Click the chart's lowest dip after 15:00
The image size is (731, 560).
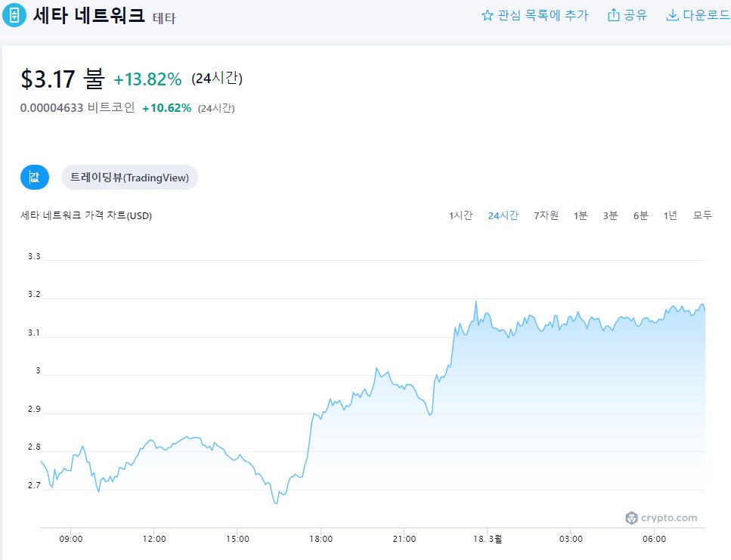tap(276, 503)
